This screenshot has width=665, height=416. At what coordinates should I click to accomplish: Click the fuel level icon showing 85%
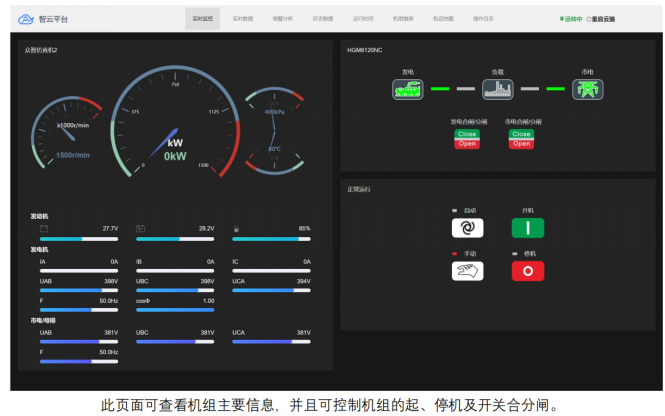235,228
